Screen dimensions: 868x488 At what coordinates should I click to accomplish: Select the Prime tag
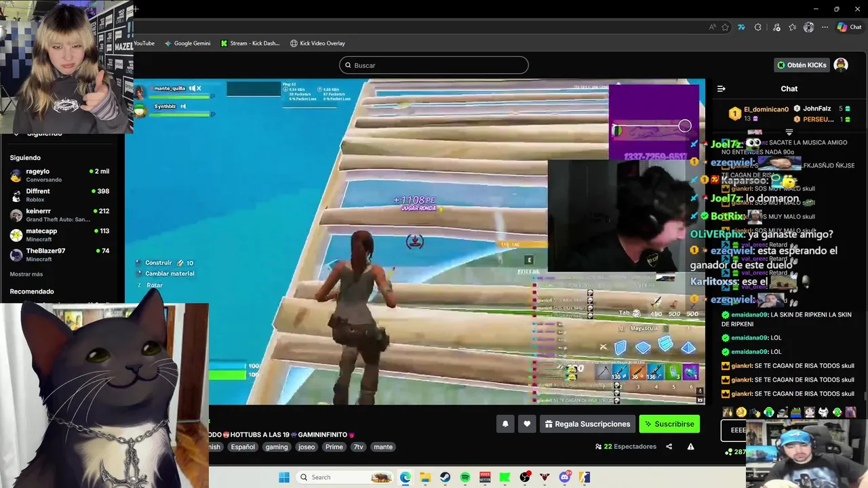point(334,447)
